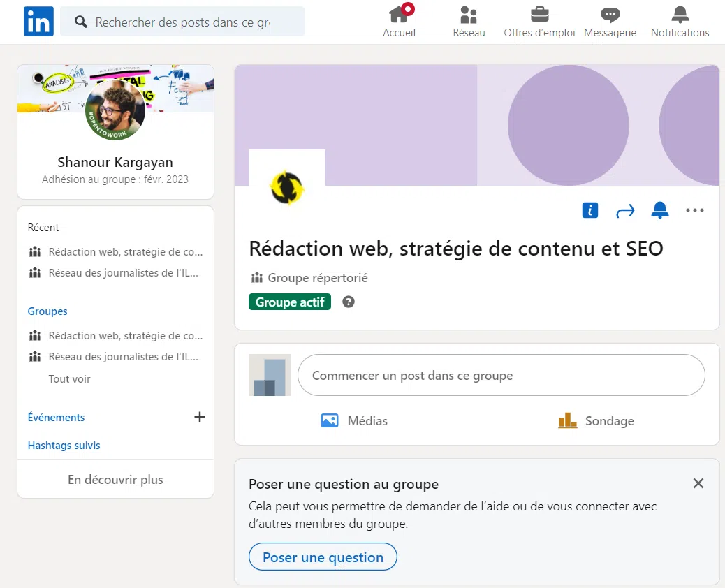Click the Commencer un post field

pyautogui.click(x=501, y=376)
